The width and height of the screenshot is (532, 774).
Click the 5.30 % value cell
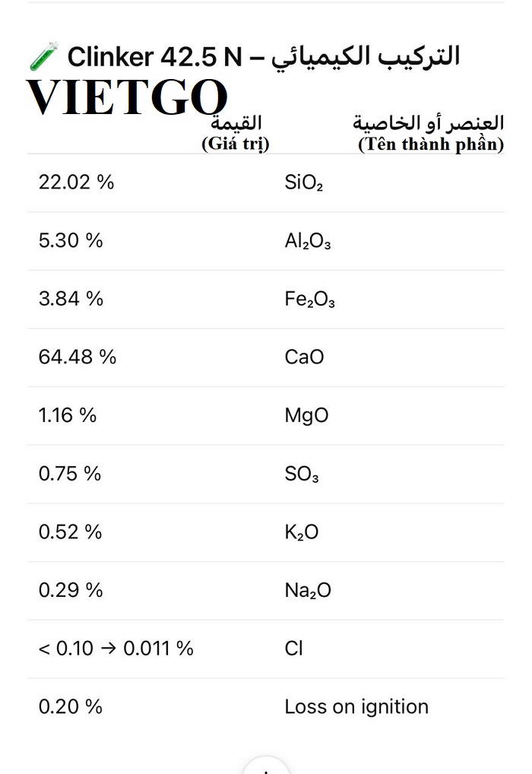(x=71, y=241)
